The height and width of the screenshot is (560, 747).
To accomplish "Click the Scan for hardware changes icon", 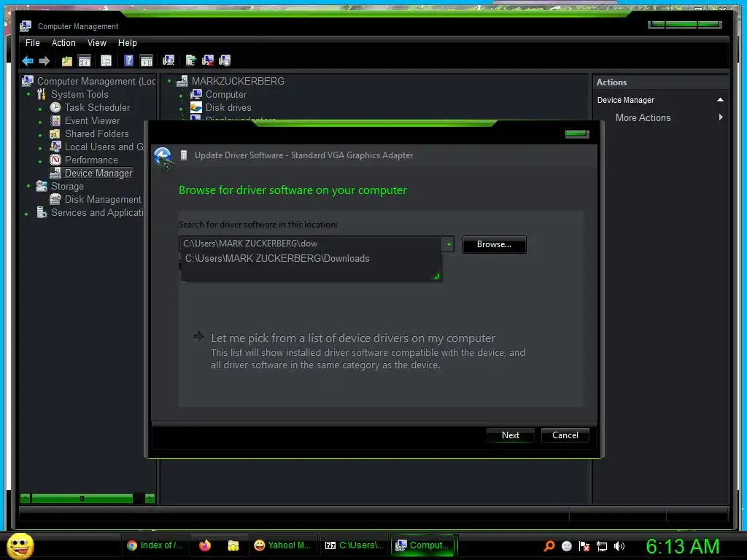I will [169, 61].
